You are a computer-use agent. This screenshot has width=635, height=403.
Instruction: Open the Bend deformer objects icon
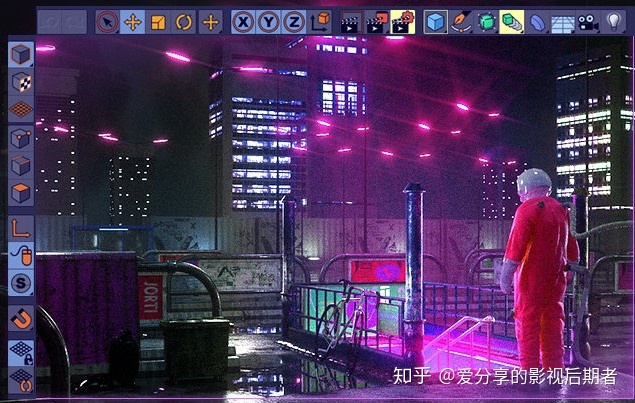537,22
